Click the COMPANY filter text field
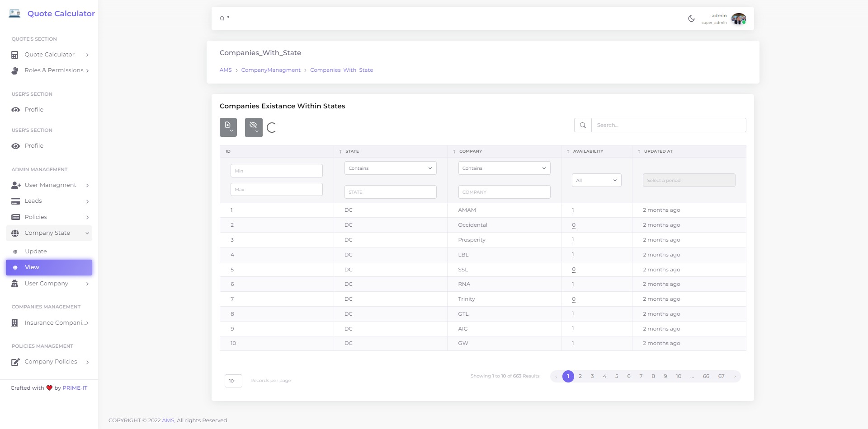This screenshot has width=868, height=429. [x=505, y=192]
